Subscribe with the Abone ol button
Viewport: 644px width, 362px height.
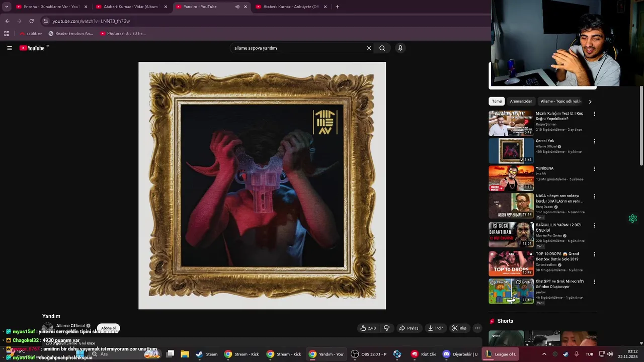coord(108,328)
